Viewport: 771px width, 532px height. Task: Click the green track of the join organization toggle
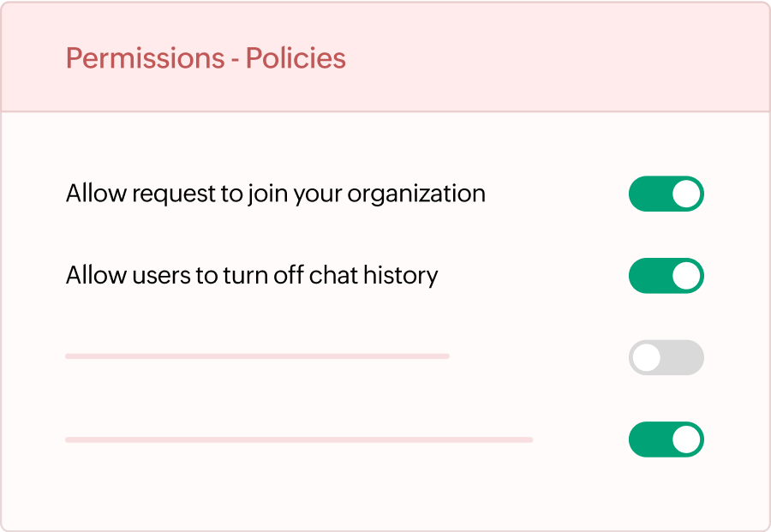point(648,194)
